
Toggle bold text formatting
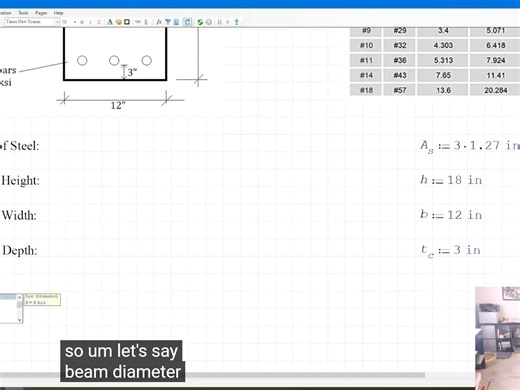tap(82, 22)
